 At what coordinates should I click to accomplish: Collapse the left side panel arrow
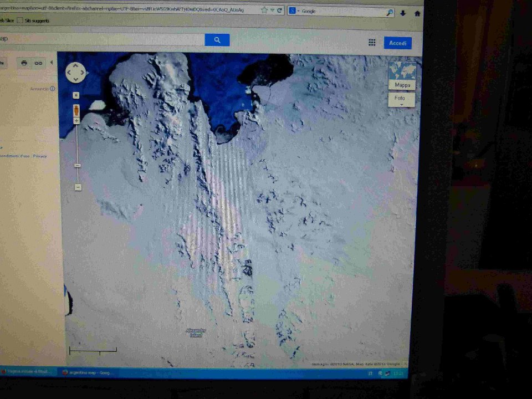(x=52, y=63)
